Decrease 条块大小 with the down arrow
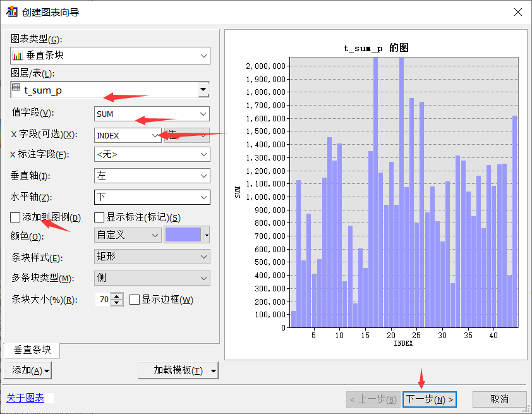 (x=117, y=303)
